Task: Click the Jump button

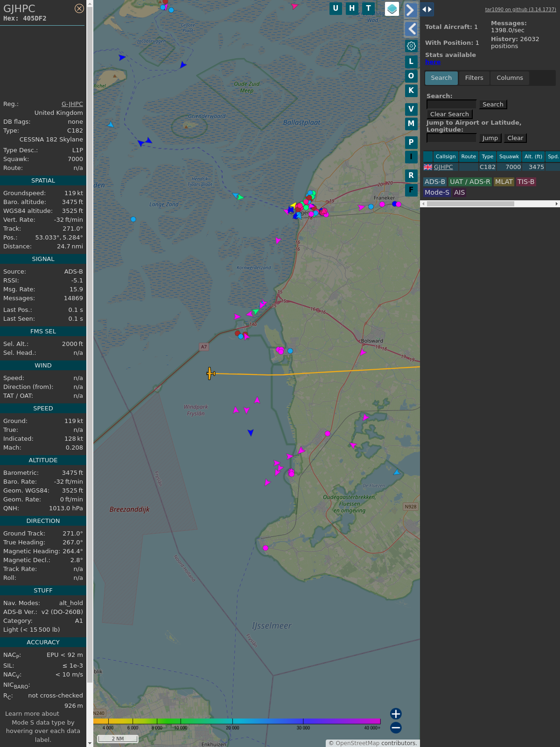Action: coord(490,138)
